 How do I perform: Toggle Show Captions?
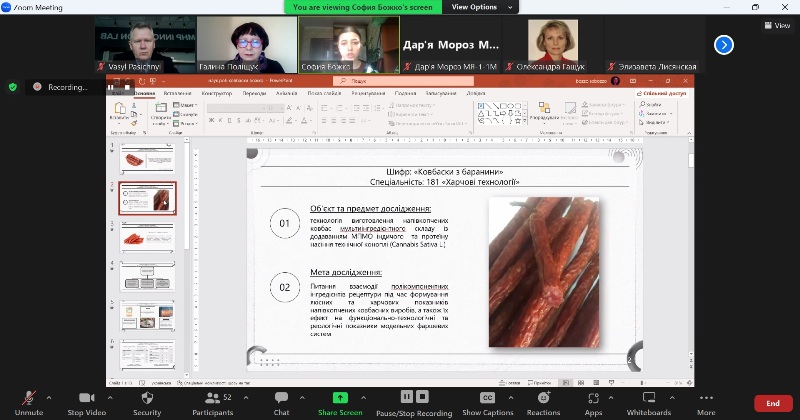[487, 399]
